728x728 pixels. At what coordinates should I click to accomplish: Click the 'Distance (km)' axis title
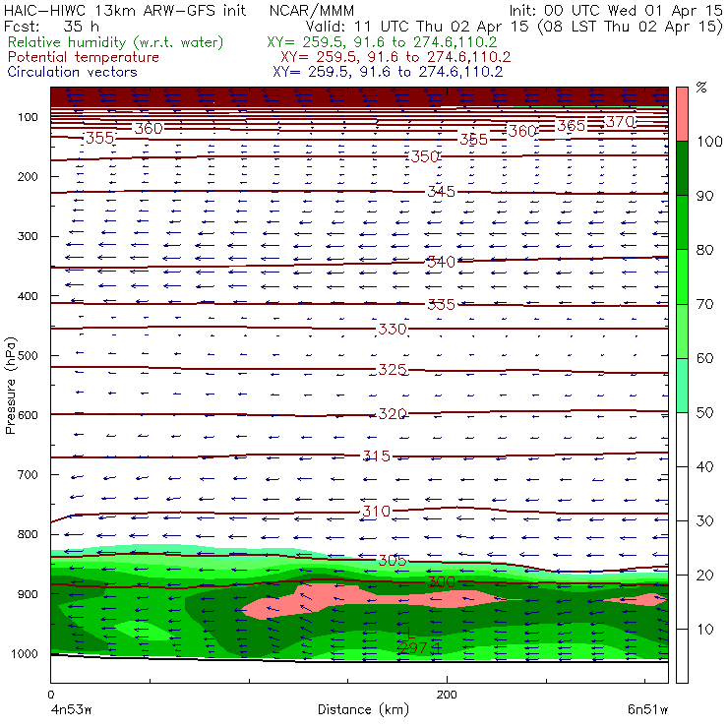click(x=363, y=710)
